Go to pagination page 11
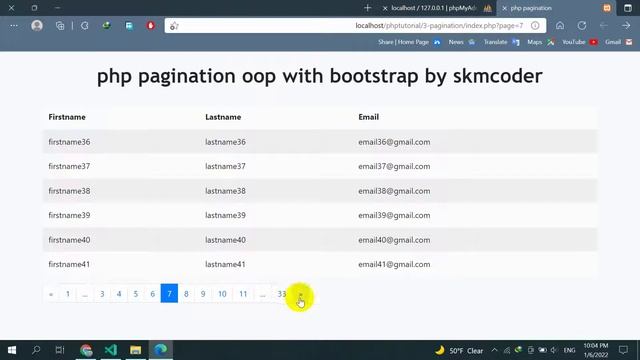 243,293
